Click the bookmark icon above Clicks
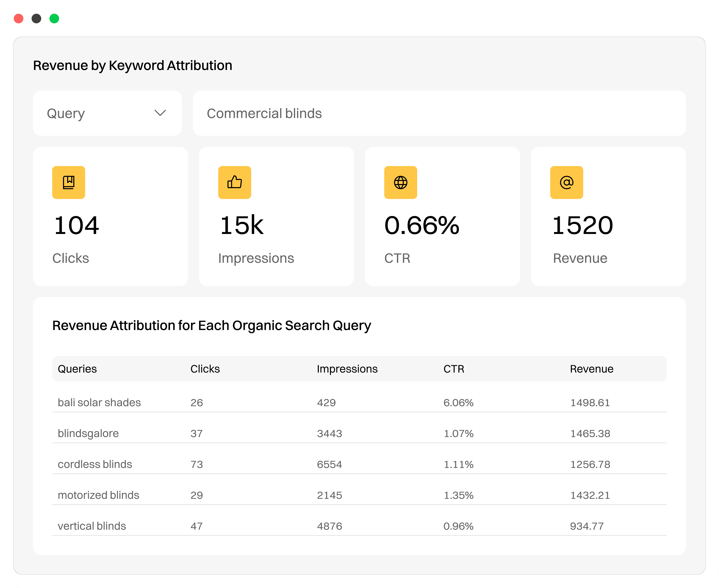 [x=69, y=183]
